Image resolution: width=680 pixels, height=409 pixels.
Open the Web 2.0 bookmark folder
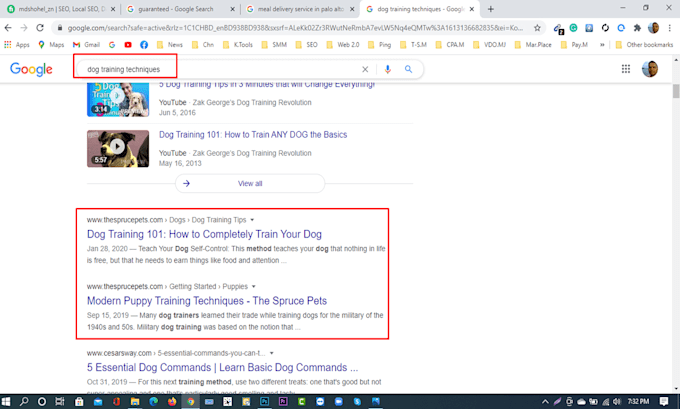point(343,45)
